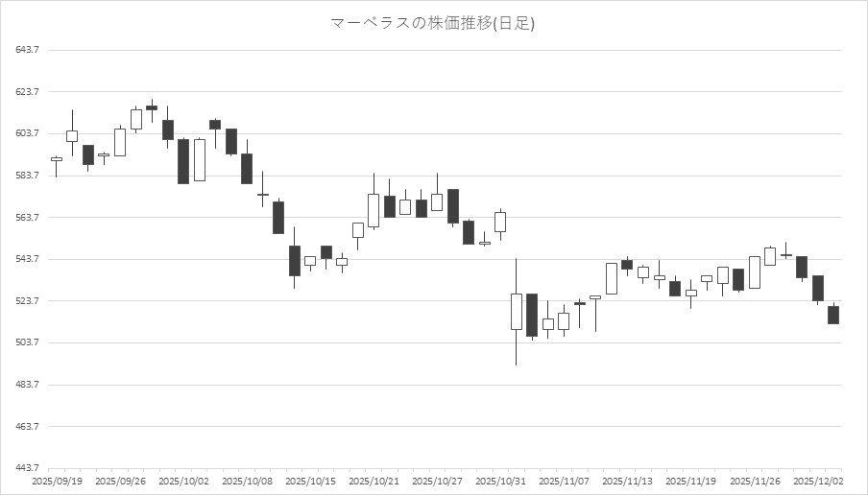Select the last black candlestick at far right
This screenshot has height=495, width=868.
coord(833,315)
